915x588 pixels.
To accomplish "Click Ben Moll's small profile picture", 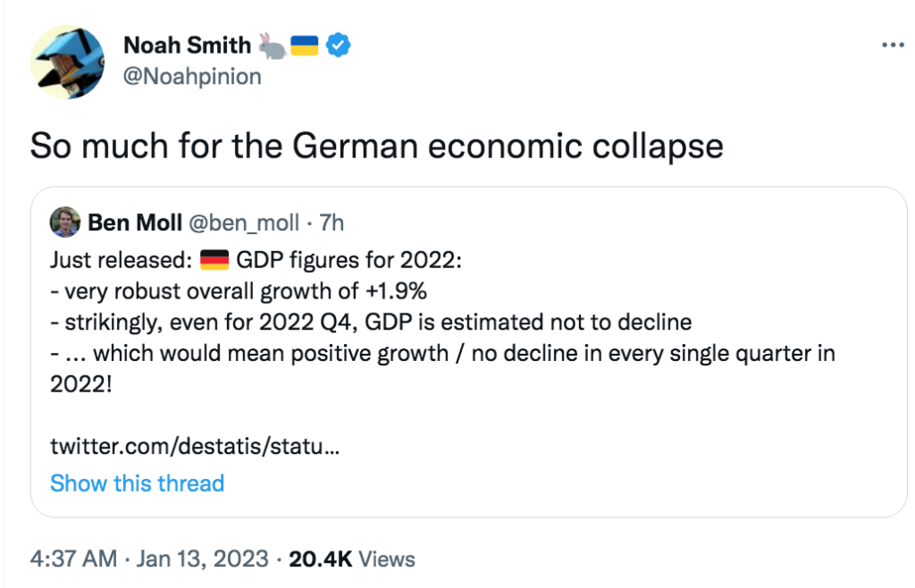I will point(64,223).
